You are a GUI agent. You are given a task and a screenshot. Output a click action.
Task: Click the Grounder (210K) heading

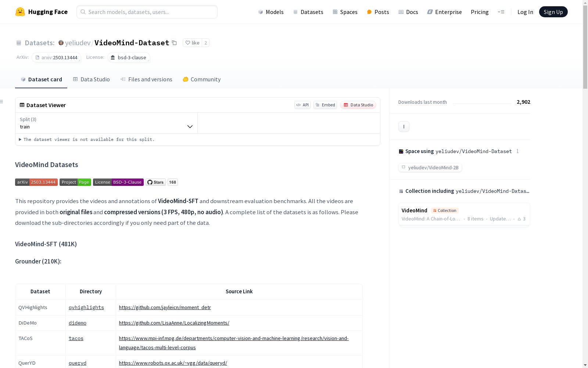(x=38, y=262)
